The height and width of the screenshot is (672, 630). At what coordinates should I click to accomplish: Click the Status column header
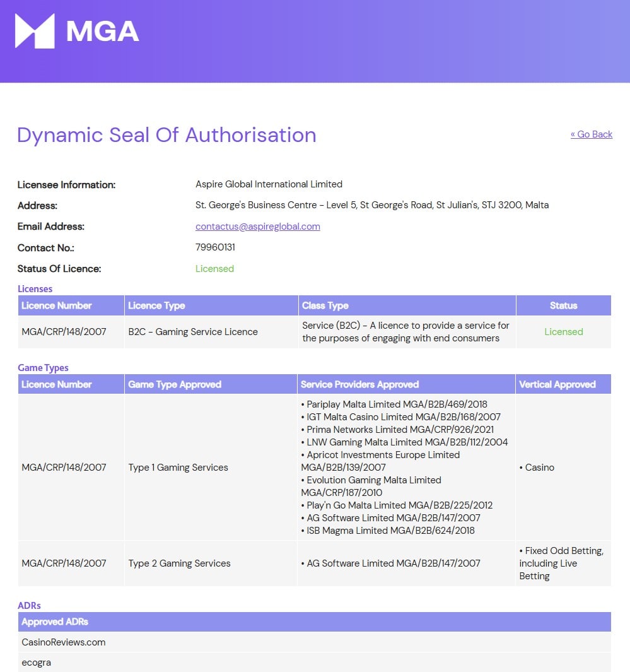tap(563, 305)
